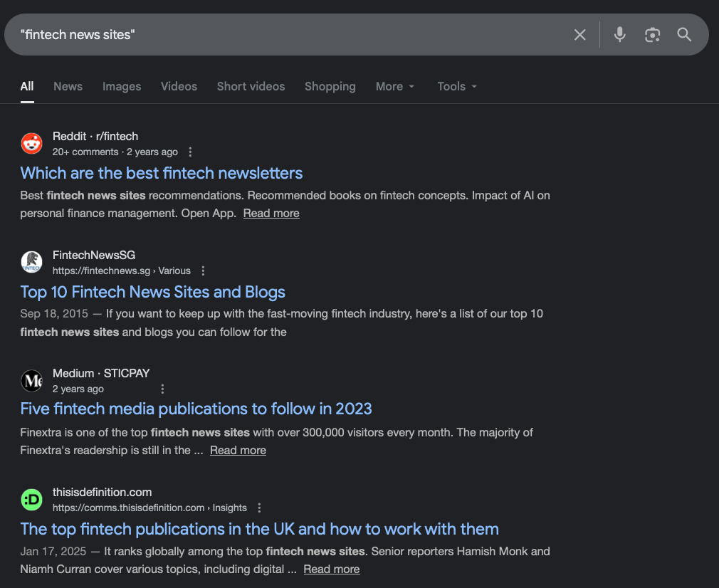Open three-dot menu for FintechNewsSG result

pyautogui.click(x=203, y=271)
